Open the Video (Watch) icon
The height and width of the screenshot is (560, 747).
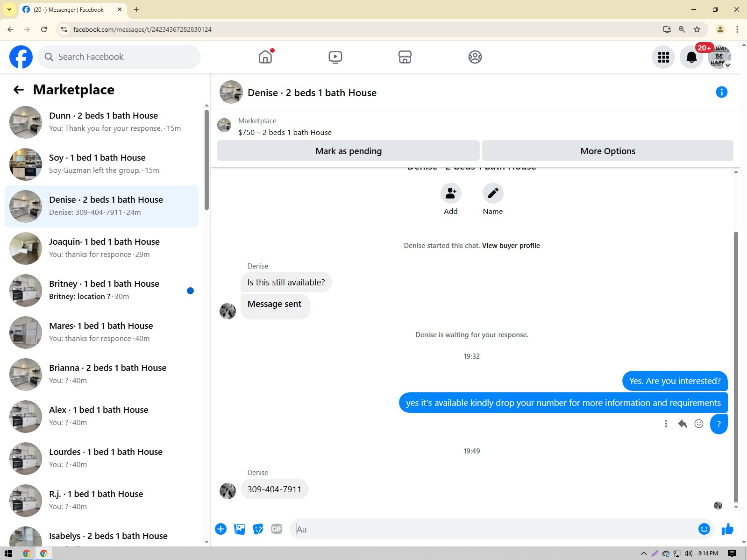335,57
